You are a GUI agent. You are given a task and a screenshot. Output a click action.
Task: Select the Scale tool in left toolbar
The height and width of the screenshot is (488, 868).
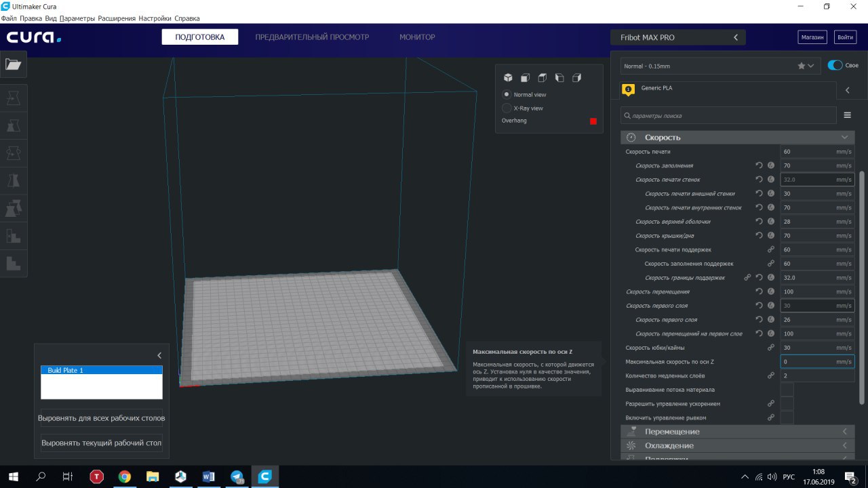[14, 125]
